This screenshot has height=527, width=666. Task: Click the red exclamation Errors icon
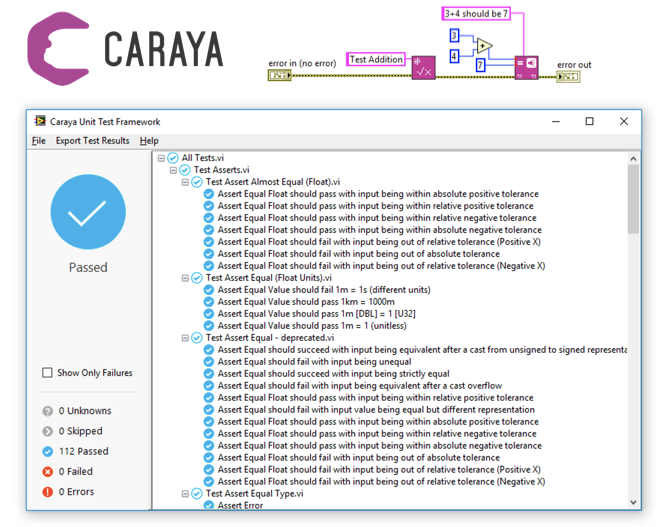click(48, 492)
